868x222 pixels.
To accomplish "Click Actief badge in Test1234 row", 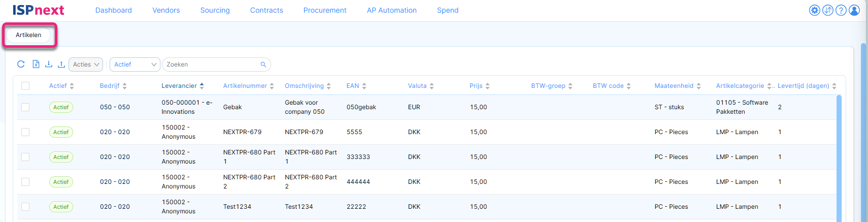I will coord(61,207).
